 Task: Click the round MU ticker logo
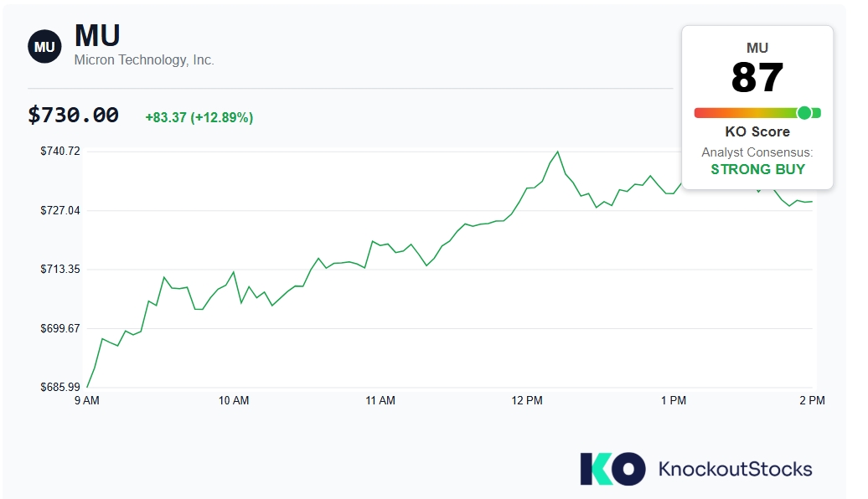(44, 47)
